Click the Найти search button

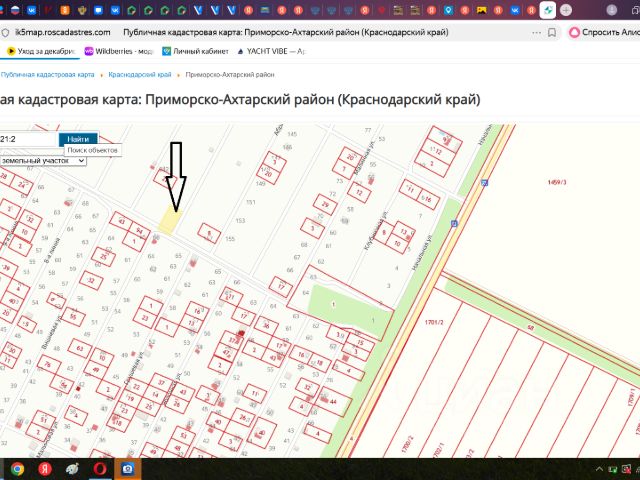click(78, 139)
